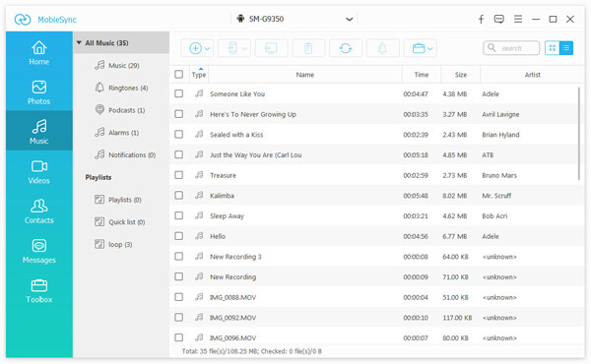Viewport: 591px width, 364px height.
Task: Go to the Toolbox sidebar tab
Action: click(39, 291)
